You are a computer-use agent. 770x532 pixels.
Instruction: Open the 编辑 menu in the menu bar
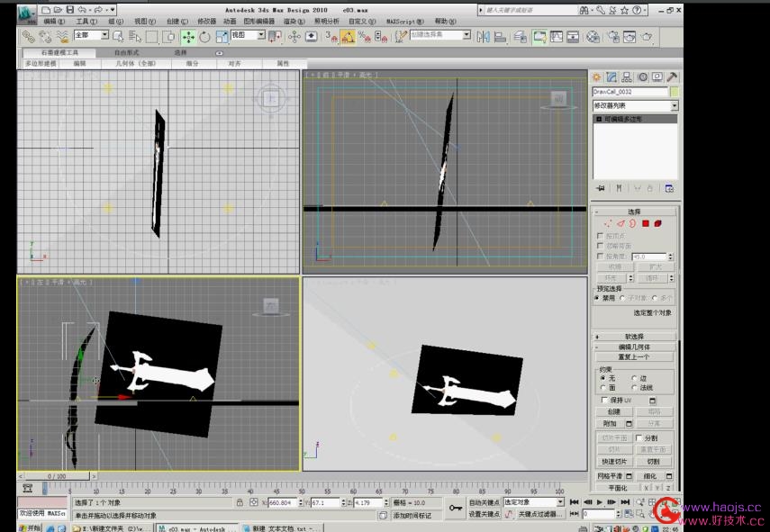pos(54,22)
